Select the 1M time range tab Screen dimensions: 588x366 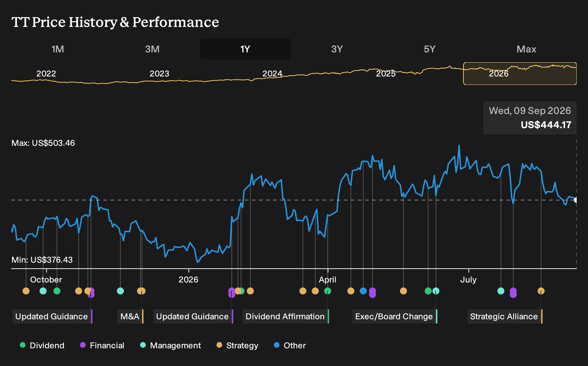tap(58, 49)
